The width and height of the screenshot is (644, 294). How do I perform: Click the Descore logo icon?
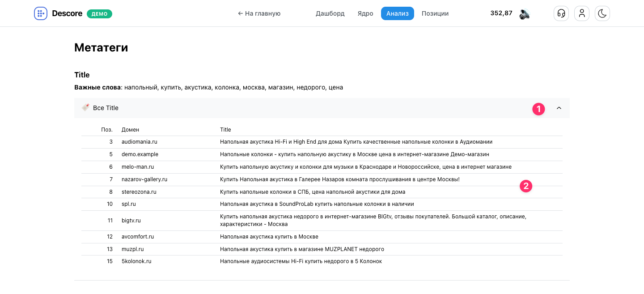tap(41, 13)
